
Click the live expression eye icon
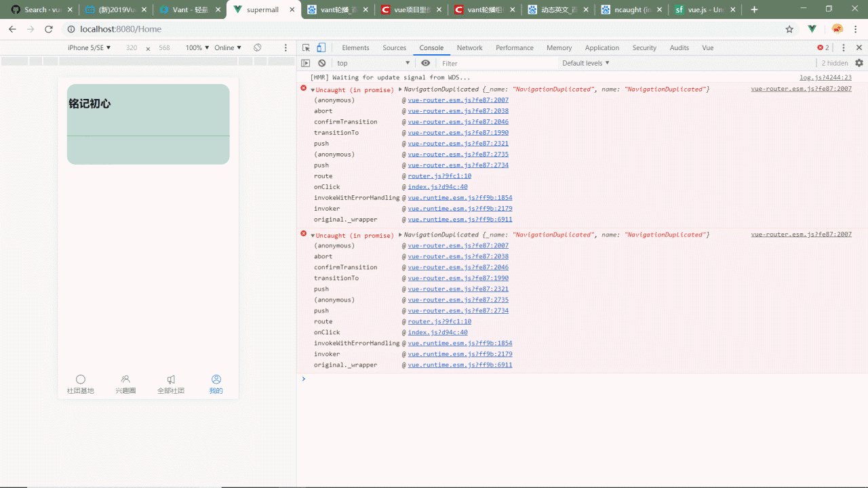(x=425, y=63)
